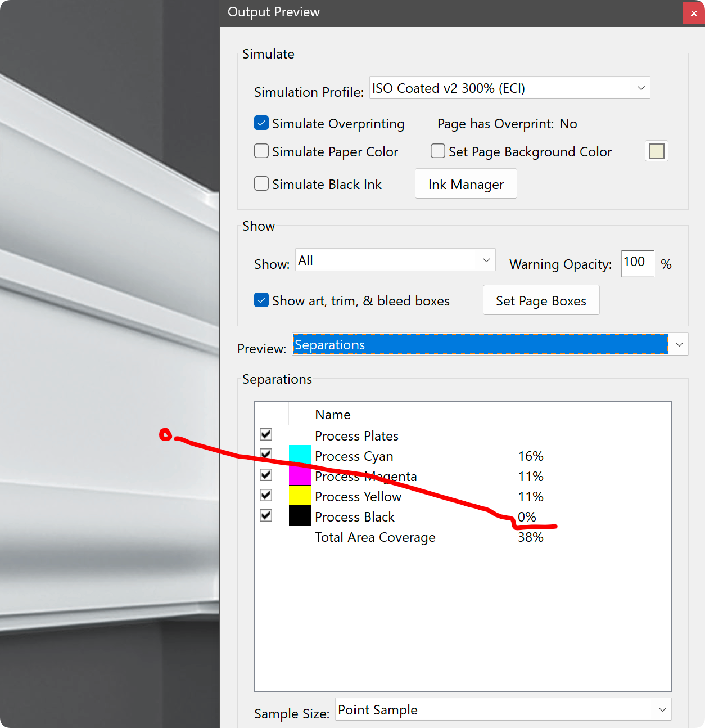Toggle Simulate Black Ink checkbox
Screen dimensions: 705x728
coord(261,184)
